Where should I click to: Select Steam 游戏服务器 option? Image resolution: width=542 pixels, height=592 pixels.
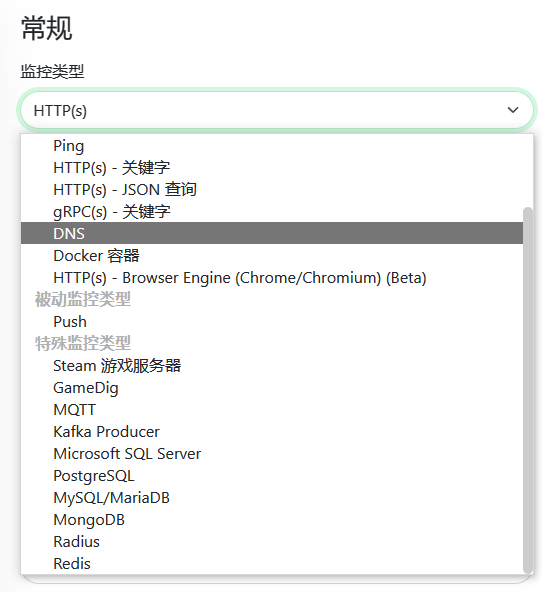272,365
